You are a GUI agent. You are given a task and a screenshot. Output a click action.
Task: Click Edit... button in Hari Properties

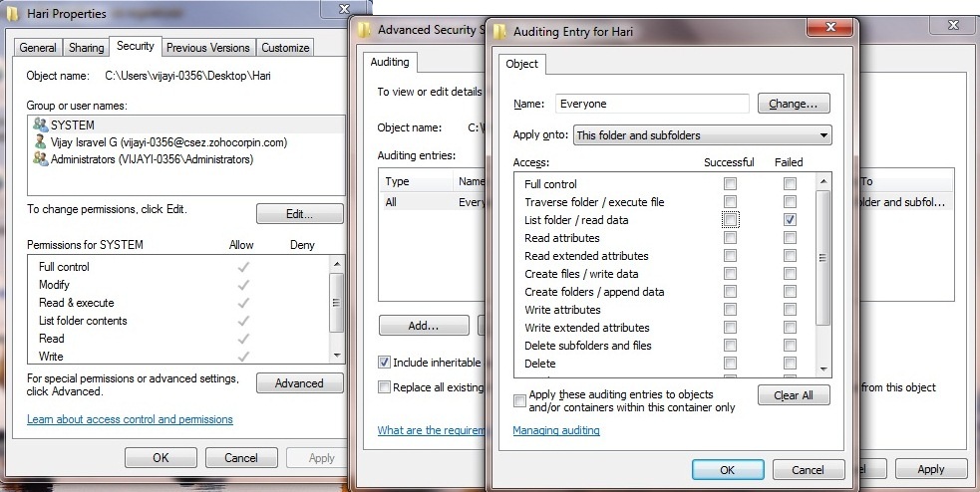coord(299,213)
